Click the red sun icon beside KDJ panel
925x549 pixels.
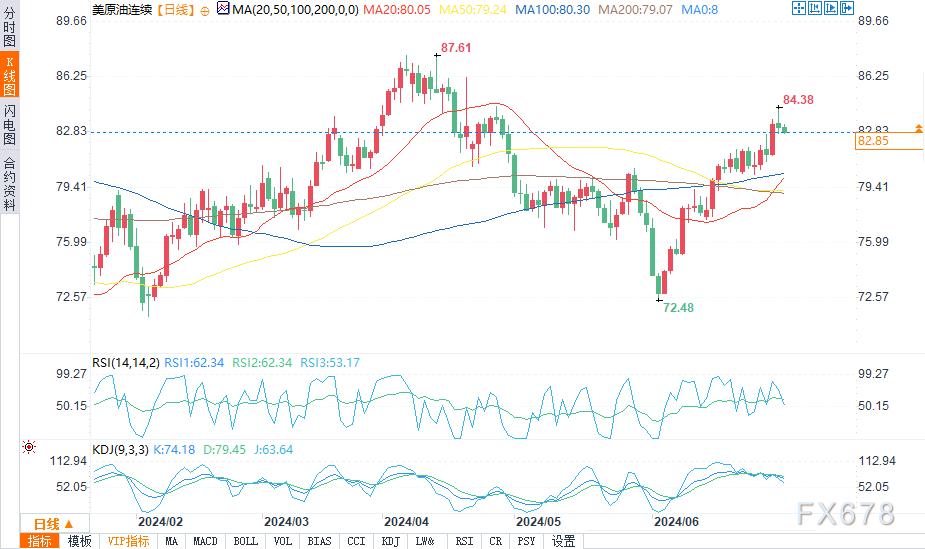pyautogui.click(x=28, y=448)
